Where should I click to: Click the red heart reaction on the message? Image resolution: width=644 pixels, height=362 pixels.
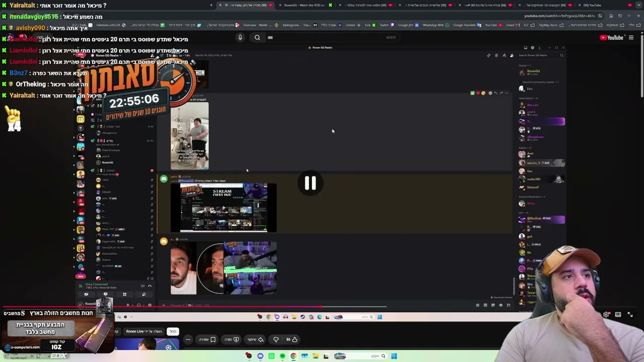click(x=477, y=93)
